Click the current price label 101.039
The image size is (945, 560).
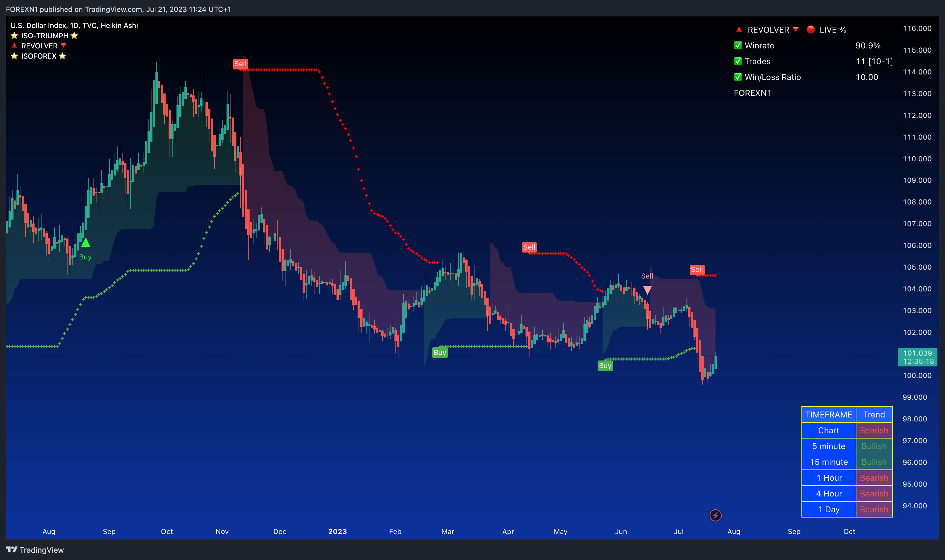(x=917, y=357)
